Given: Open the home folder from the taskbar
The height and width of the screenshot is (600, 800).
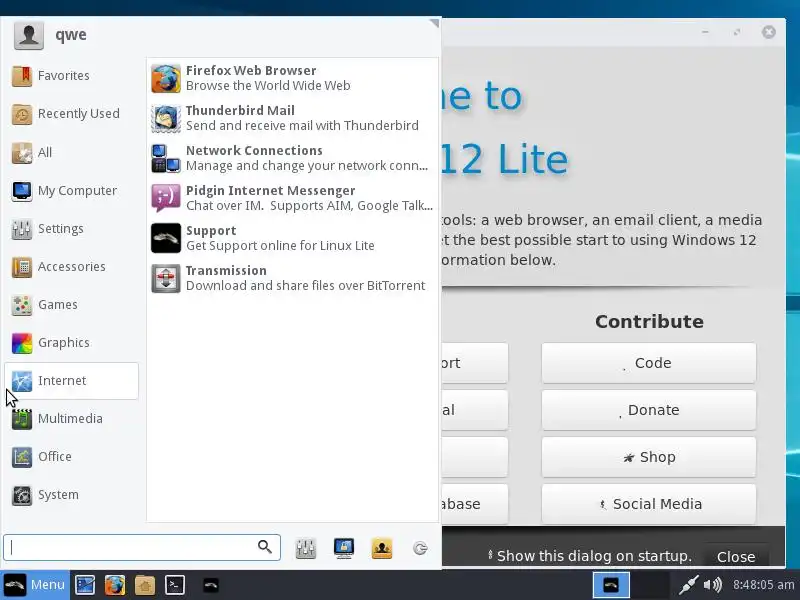Looking at the screenshot, I should tap(145, 585).
